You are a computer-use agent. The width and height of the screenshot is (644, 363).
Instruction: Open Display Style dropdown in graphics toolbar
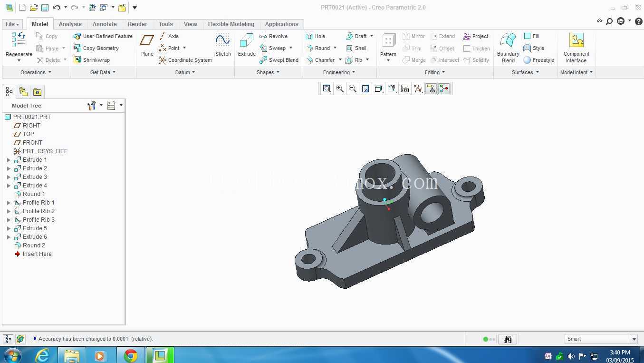pos(379,88)
